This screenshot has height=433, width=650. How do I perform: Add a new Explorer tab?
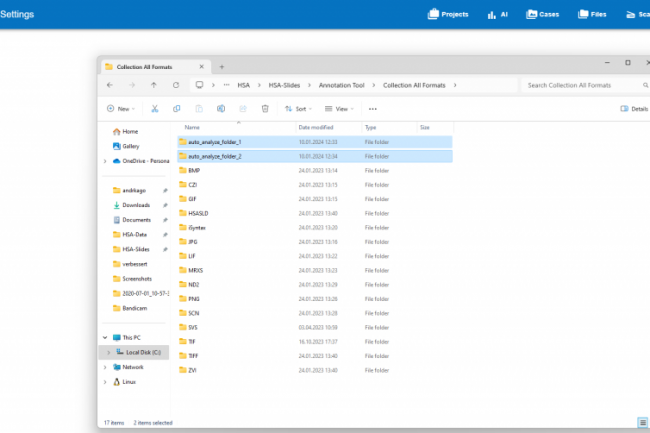coord(221,66)
